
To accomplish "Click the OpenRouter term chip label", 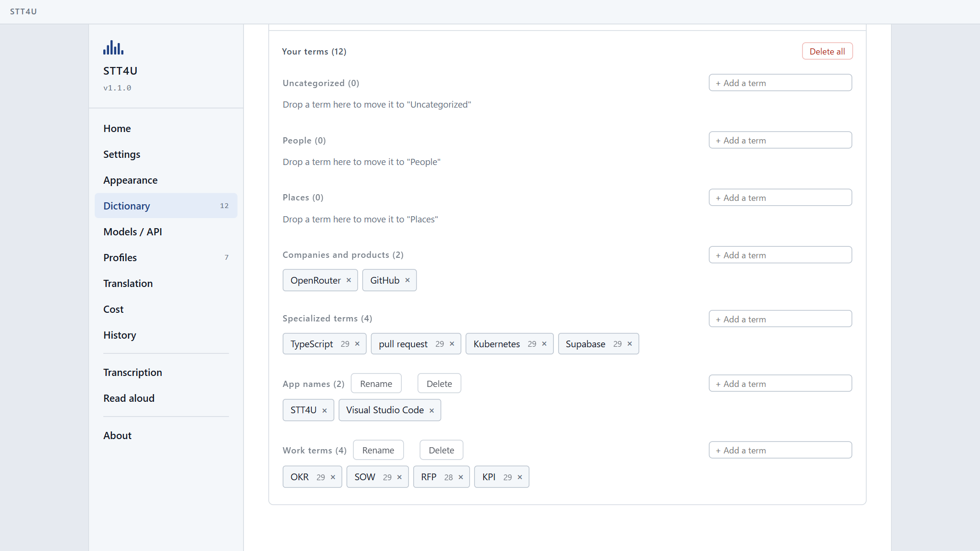I will click(316, 280).
